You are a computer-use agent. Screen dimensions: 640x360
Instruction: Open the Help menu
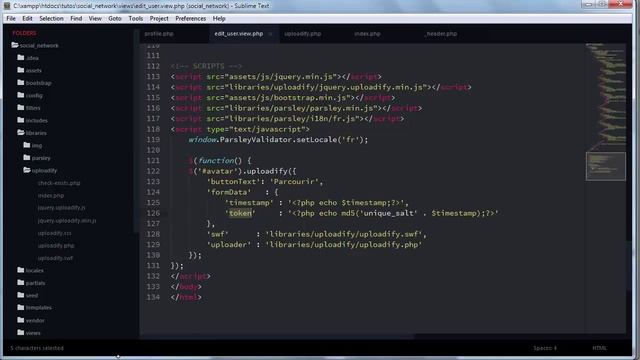point(219,18)
